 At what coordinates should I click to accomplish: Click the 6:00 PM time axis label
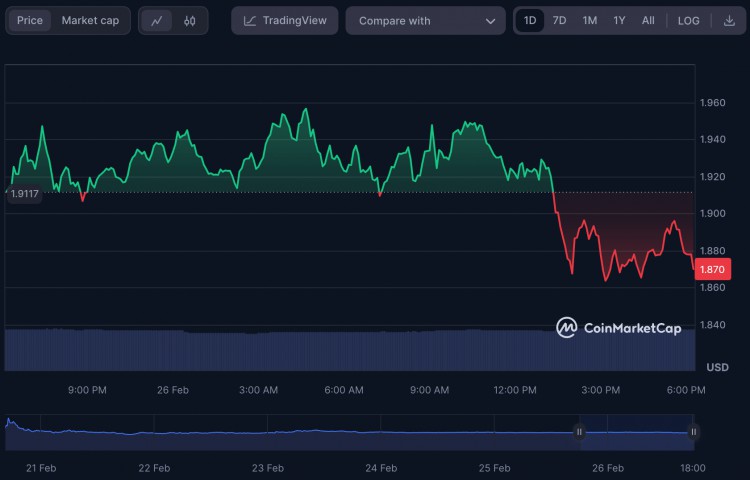tap(686, 390)
